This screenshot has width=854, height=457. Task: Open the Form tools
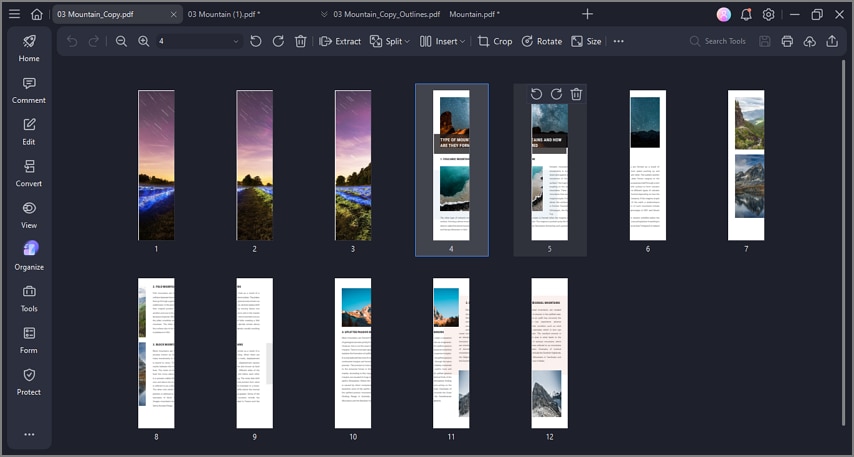(29, 340)
